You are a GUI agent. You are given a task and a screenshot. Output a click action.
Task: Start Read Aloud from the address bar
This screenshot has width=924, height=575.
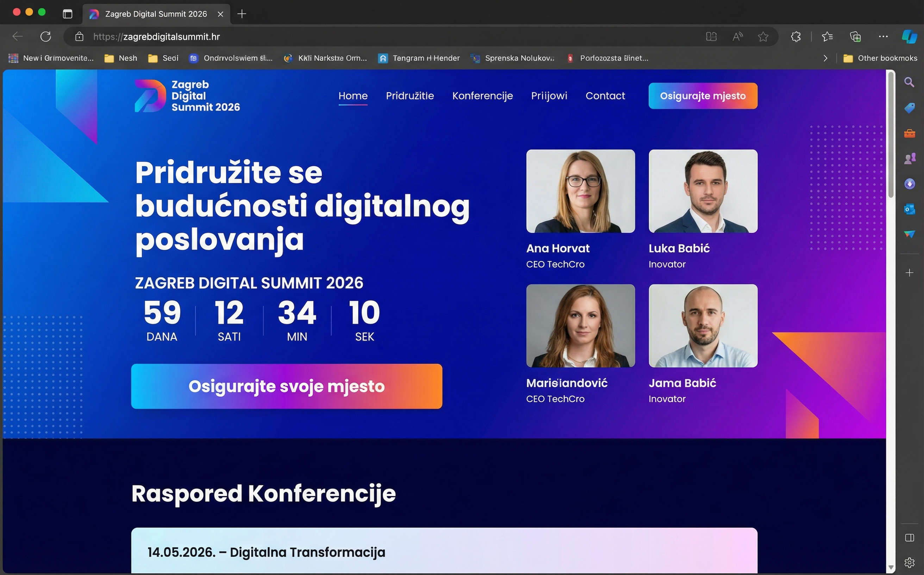point(737,37)
